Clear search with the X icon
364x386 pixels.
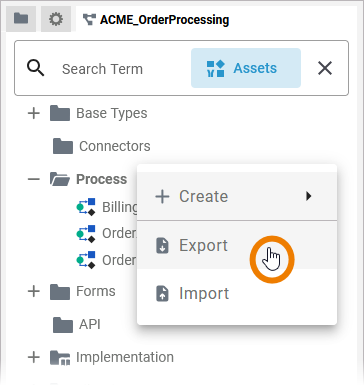(325, 68)
